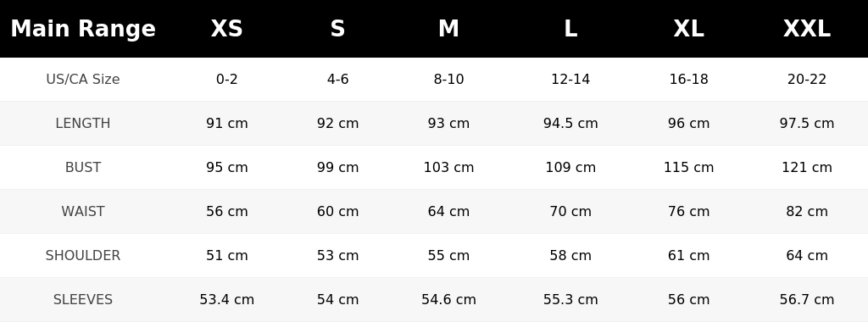Select the XXL column header
Viewport: 868px width, 322px height.
tap(807, 29)
